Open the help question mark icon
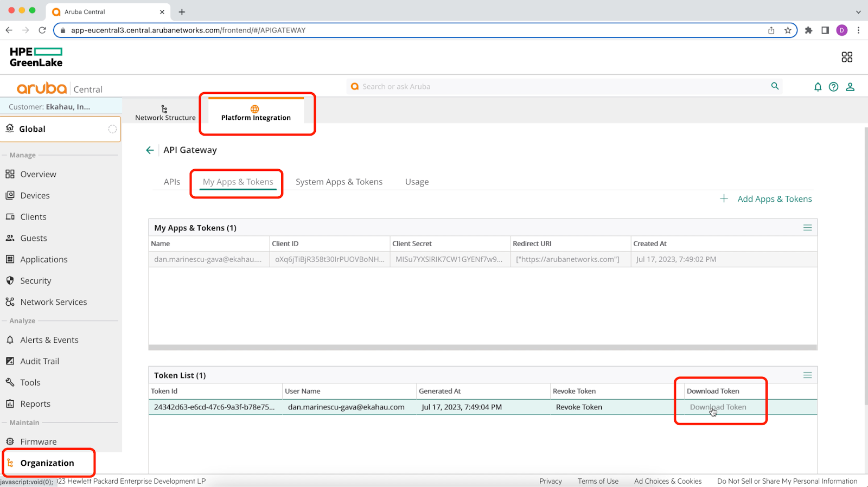The height and width of the screenshot is (487, 868). coord(833,87)
